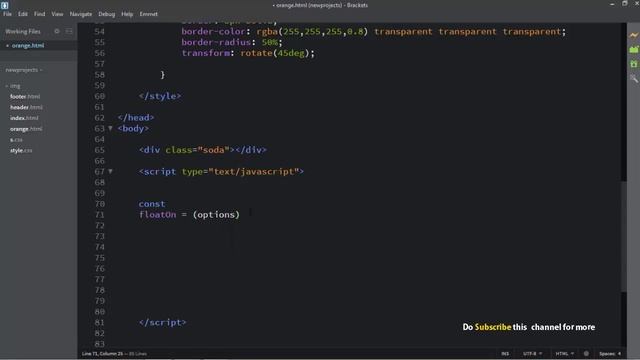This screenshot has width=640, height=360.
Task: Minimize the Brackets window
Action: coord(612,4)
